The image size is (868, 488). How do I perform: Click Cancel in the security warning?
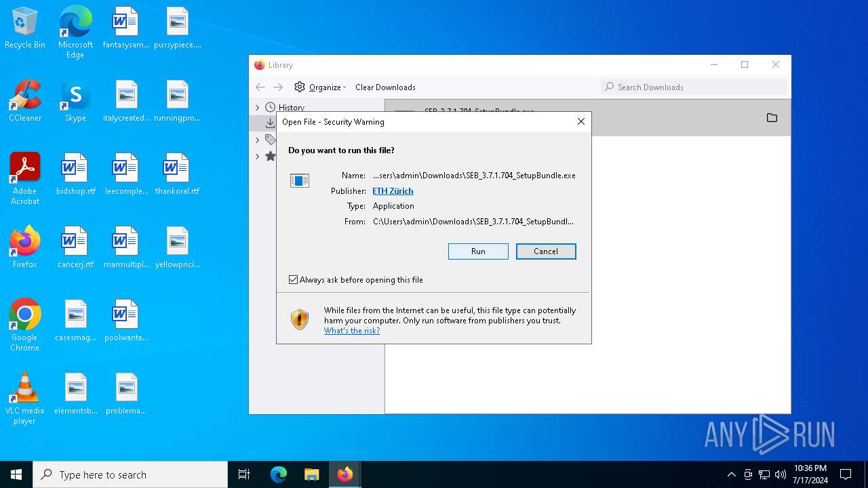click(x=546, y=251)
